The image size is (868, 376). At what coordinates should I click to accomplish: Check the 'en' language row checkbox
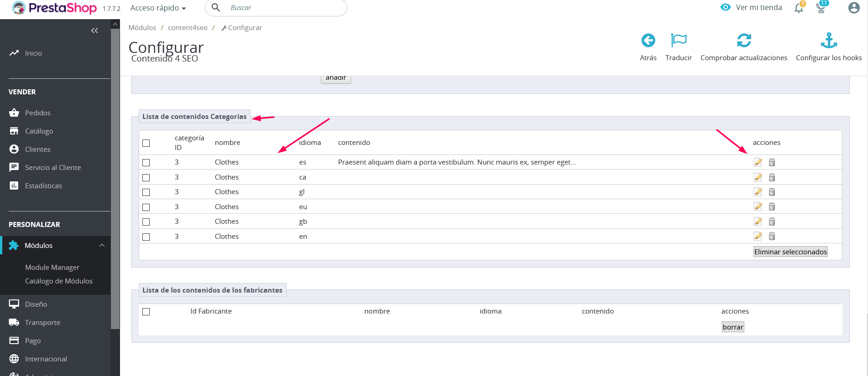tap(146, 237)
